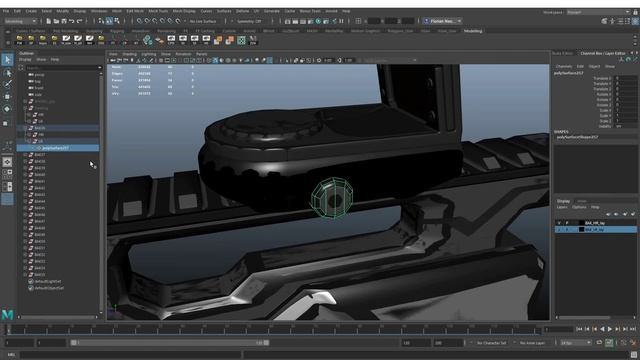Click the range slider end handle
640x360 pixels.
pyautogui.click(x=266, y=343)
